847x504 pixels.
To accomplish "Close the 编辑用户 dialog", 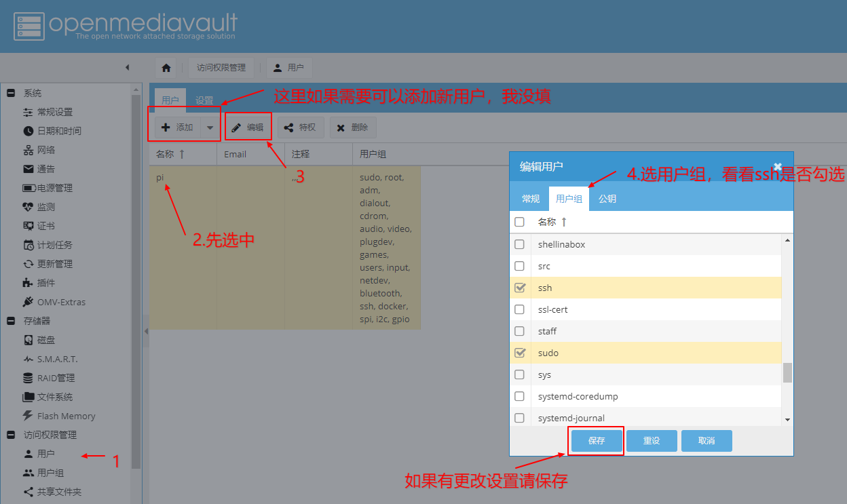I will pos(778,166).
